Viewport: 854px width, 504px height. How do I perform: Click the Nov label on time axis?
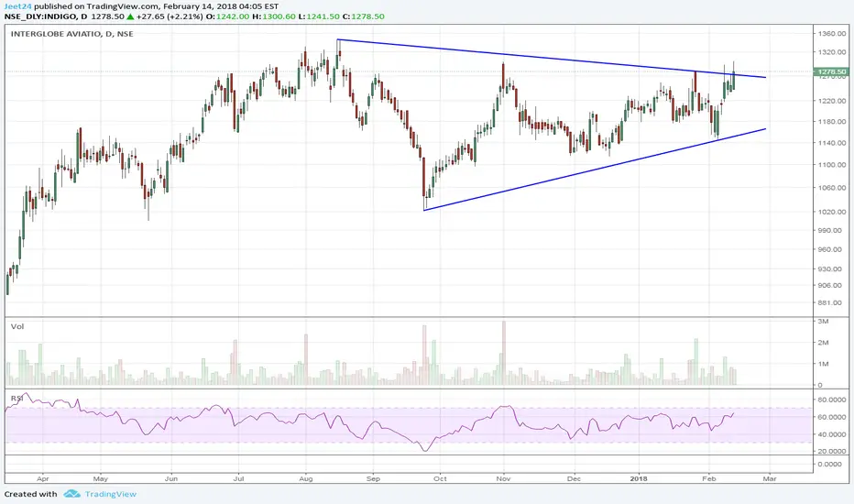coord(503,479)
